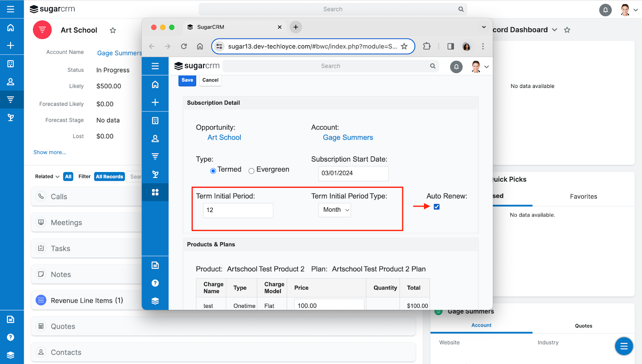Select the Termed radio button
This screenshot has height=364, width=642.
click(213, 170)
